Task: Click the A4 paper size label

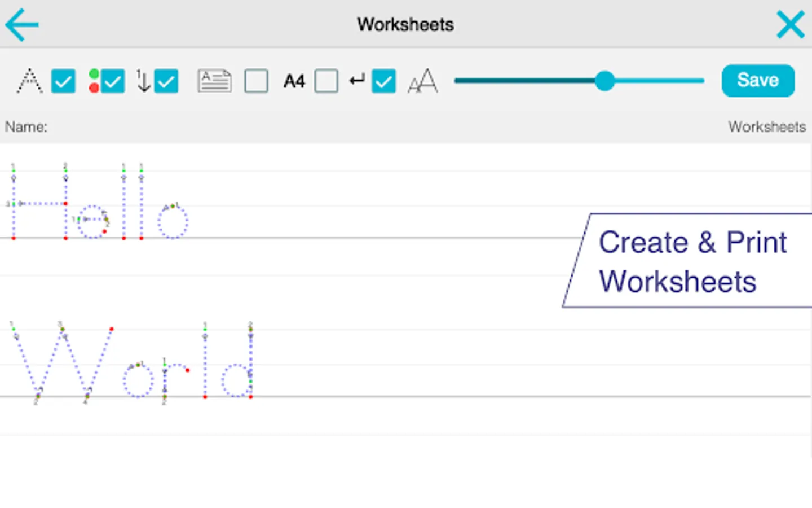Action: click(x=294, y=81)
